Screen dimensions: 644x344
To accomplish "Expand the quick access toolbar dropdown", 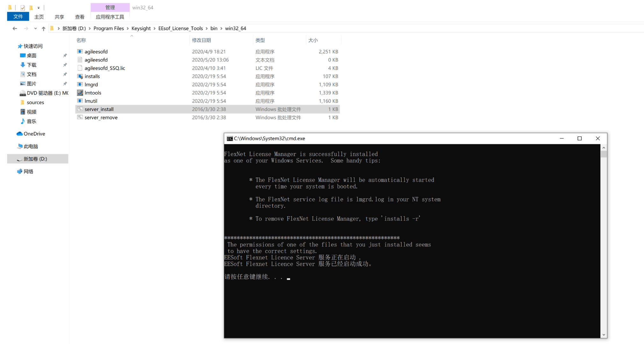I will tap(39, 8).
